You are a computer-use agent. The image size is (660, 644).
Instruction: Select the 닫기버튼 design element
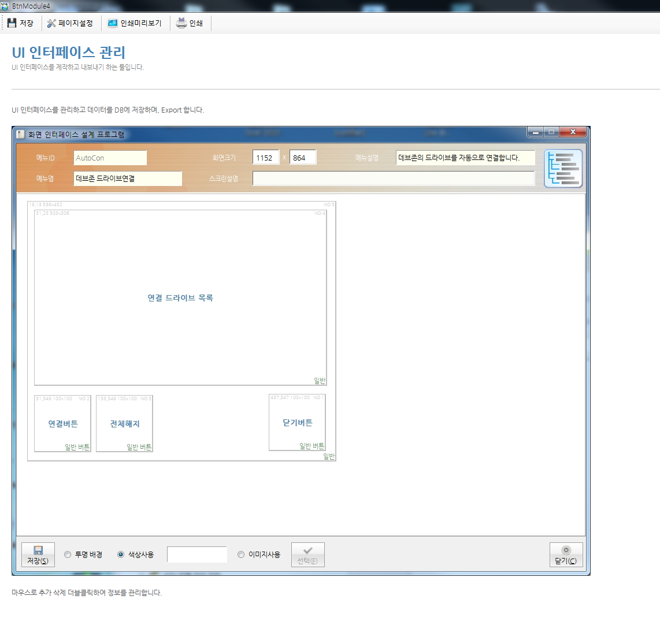[x=297, y=422]
